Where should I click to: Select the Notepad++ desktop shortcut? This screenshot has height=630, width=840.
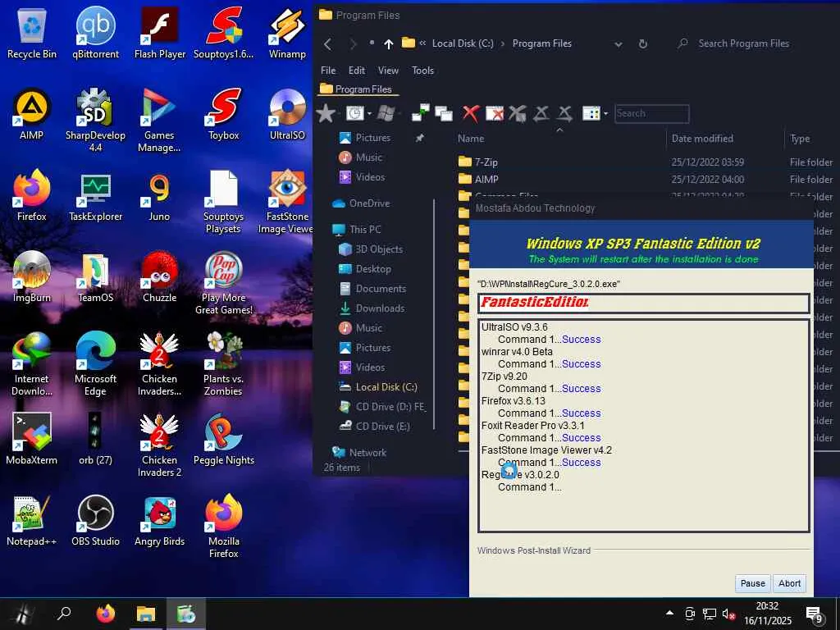pos(31,521)
